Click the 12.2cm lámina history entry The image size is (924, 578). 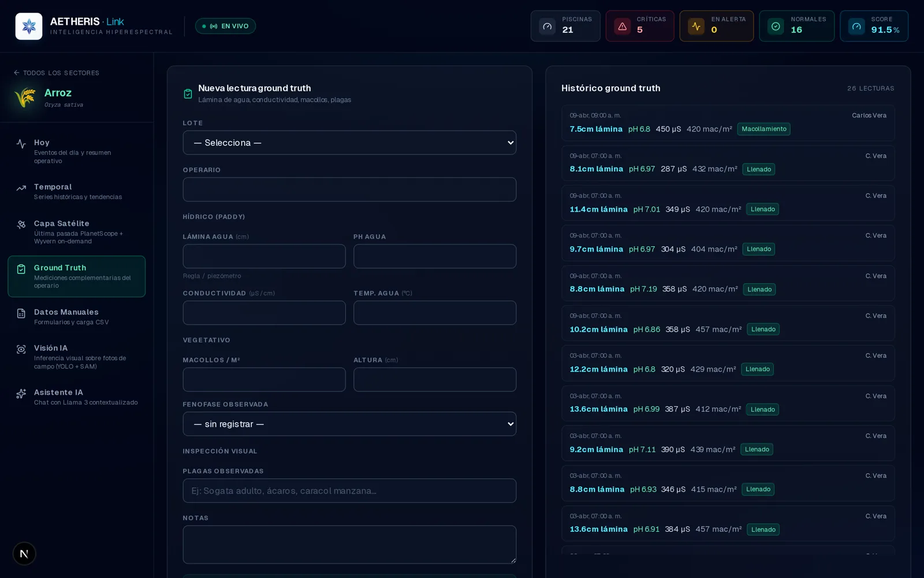pyautogui.click(x=728, y=363)
